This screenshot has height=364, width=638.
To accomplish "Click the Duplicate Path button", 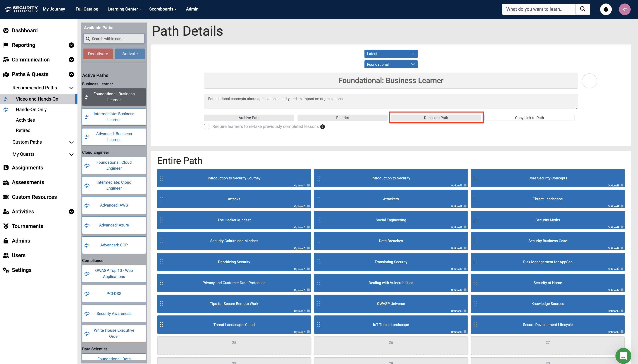I will (436, 118).
